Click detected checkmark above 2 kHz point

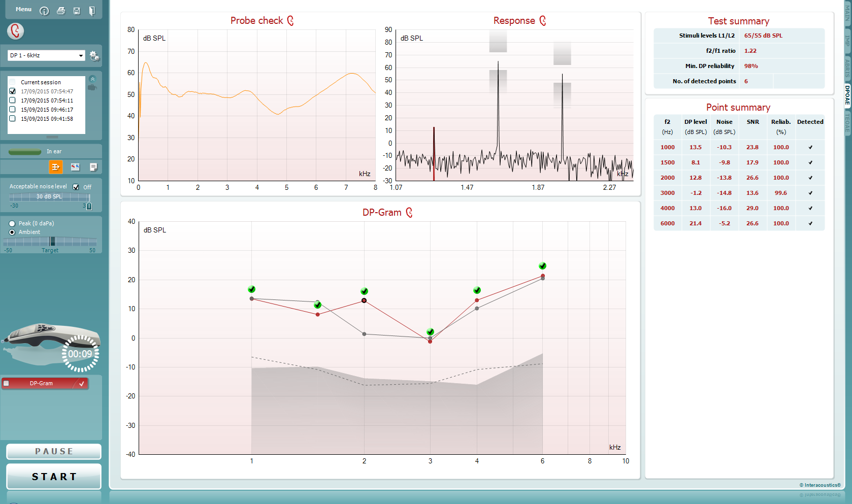(364, 291)
